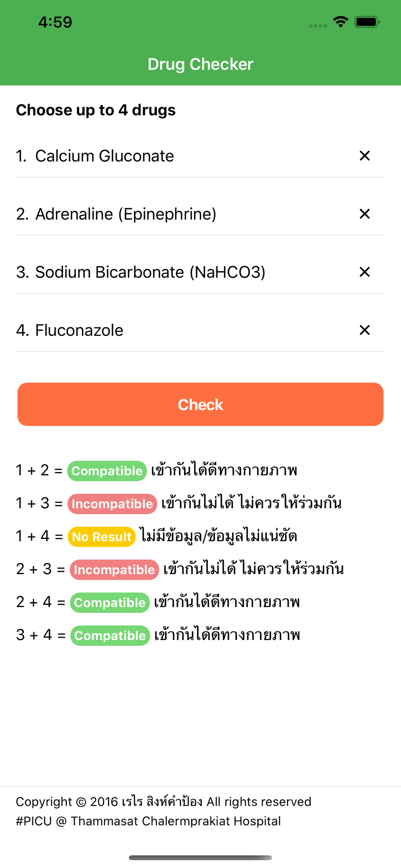Tap the Compatible badge for 2 + 4

[110, 603]
